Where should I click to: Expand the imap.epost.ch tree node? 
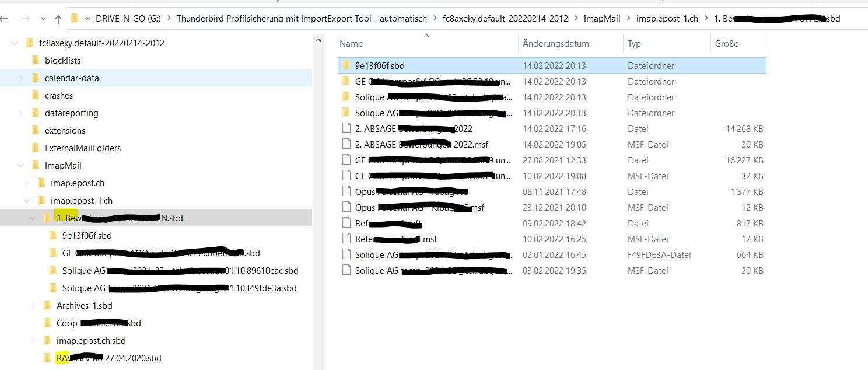pos(27,183)
